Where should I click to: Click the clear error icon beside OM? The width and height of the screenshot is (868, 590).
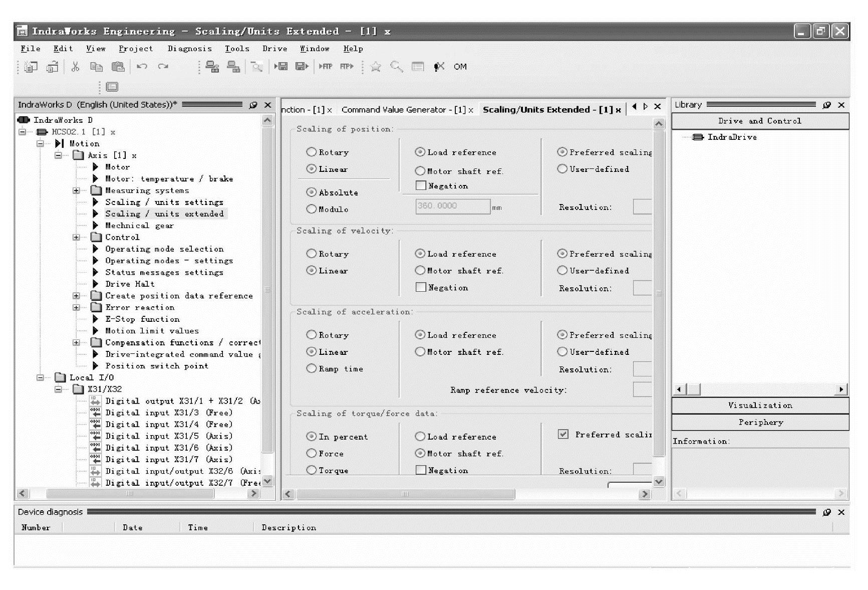point(439,67)
